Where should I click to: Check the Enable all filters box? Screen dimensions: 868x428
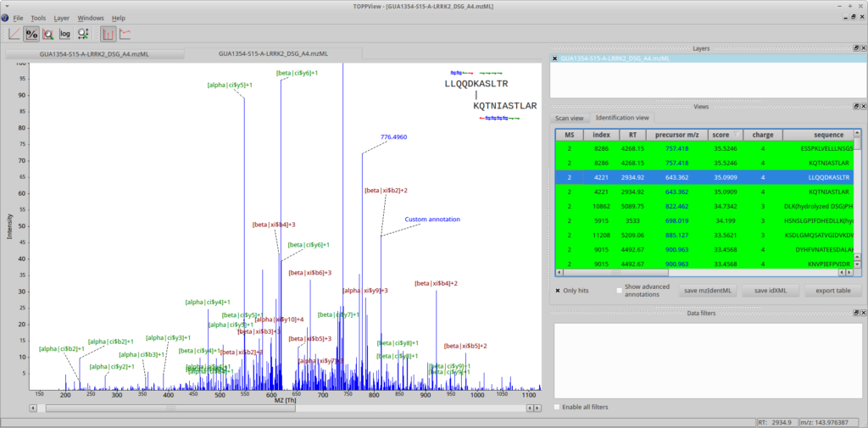[557, 408]
